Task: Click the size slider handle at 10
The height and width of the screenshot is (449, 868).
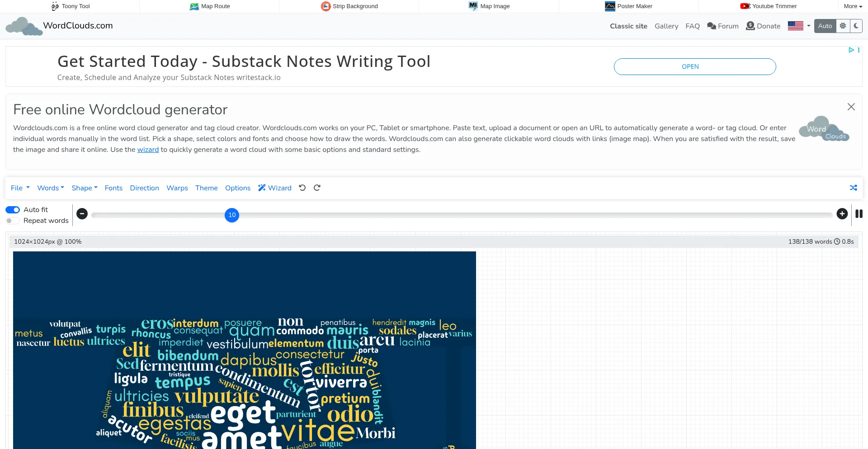Action: 232,215
